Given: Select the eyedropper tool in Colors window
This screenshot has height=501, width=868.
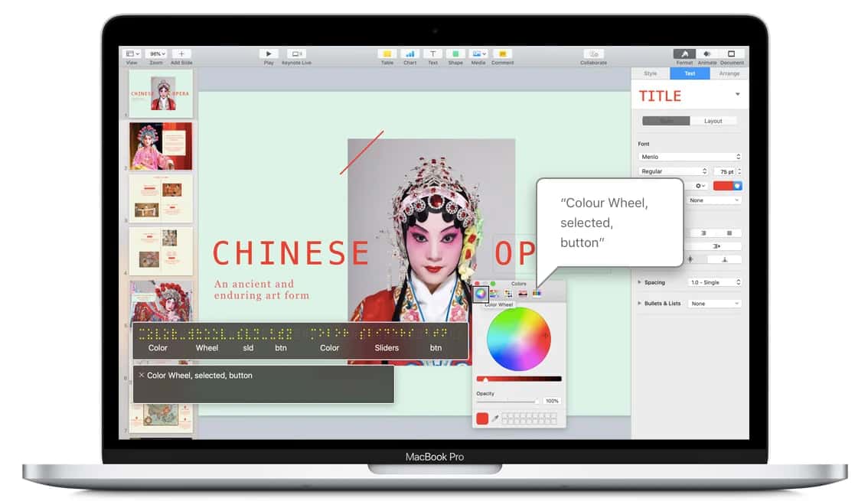Looking at the screenshot, I should (x=495, y=418).
